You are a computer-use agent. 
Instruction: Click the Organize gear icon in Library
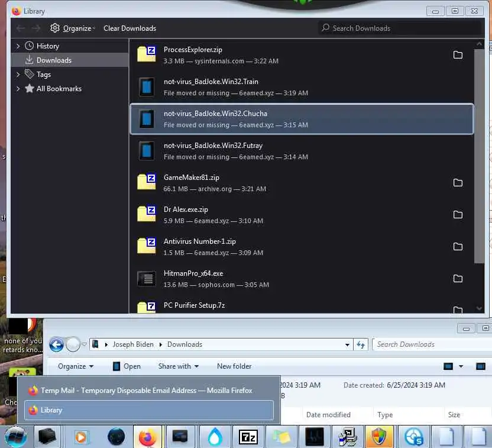tap(55, 28)
